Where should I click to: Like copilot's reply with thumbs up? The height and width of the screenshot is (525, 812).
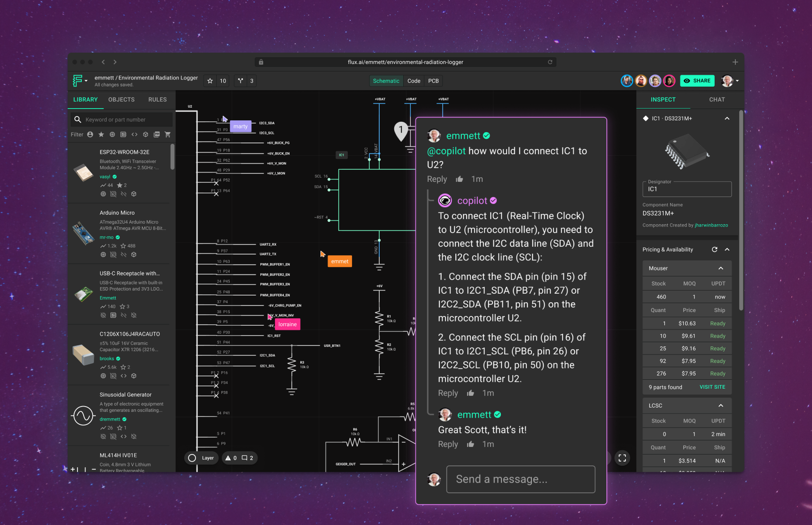470,393
